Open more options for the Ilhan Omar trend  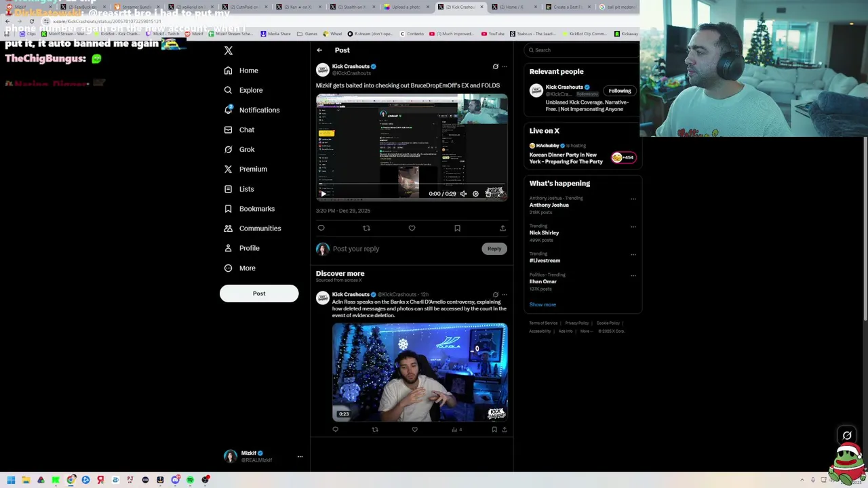coord(633,276)
